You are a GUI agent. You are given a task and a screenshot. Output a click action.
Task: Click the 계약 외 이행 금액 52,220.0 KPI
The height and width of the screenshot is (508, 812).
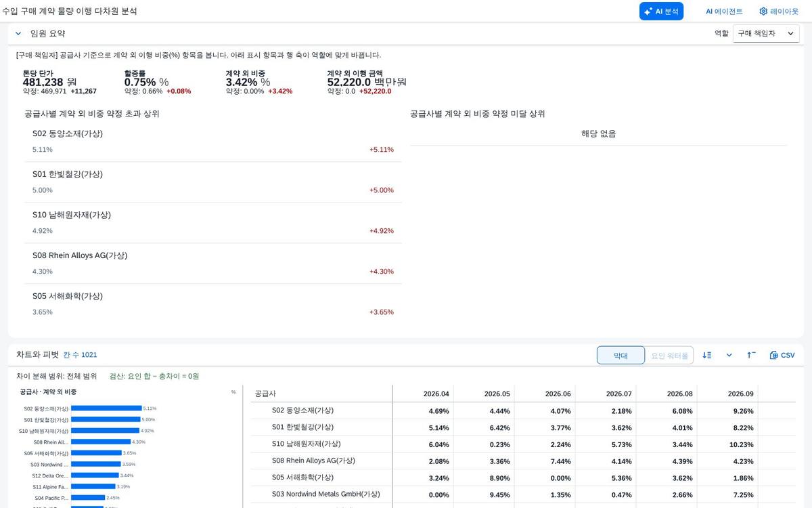coord(367,82)
